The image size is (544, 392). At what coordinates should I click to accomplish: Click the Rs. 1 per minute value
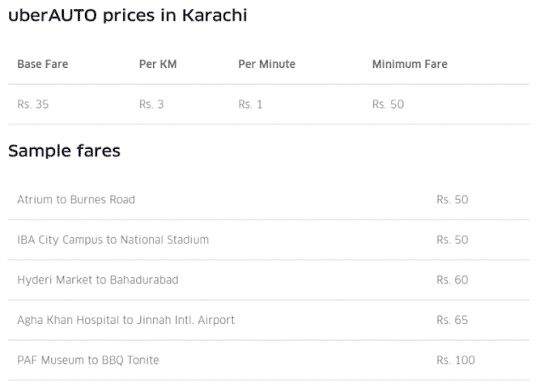(250, 104)
